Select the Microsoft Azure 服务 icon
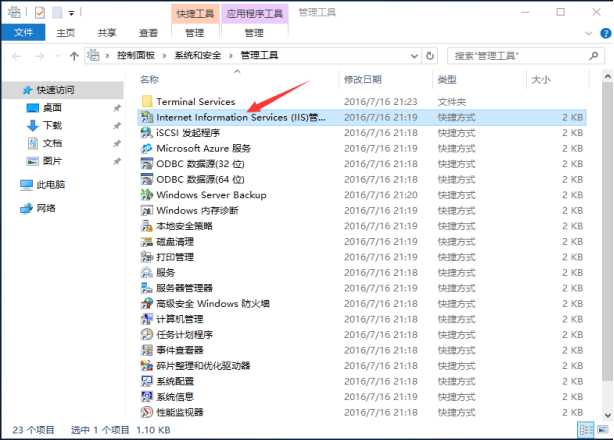This screenshot has width=614, height=440. coord(147,148)
